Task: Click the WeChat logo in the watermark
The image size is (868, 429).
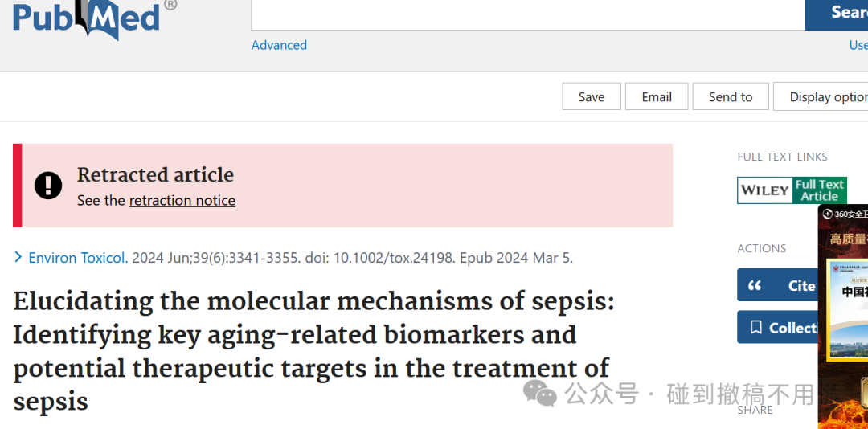Action: click(x=540, y=393)
